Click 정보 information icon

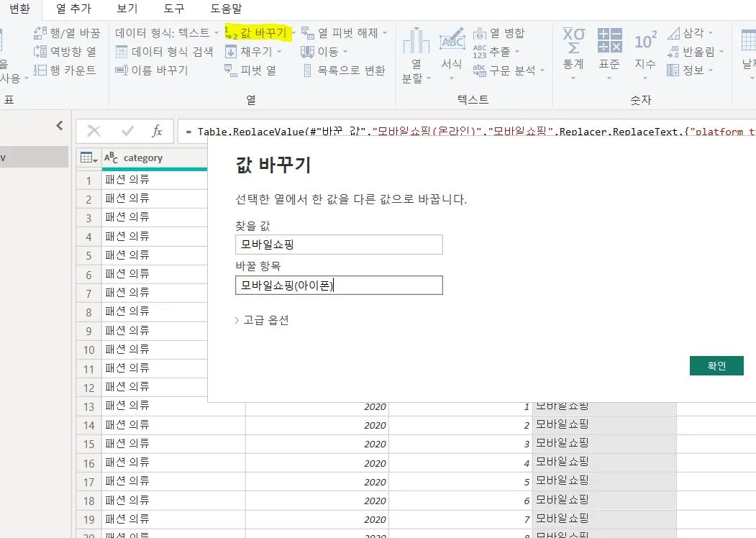673,70
